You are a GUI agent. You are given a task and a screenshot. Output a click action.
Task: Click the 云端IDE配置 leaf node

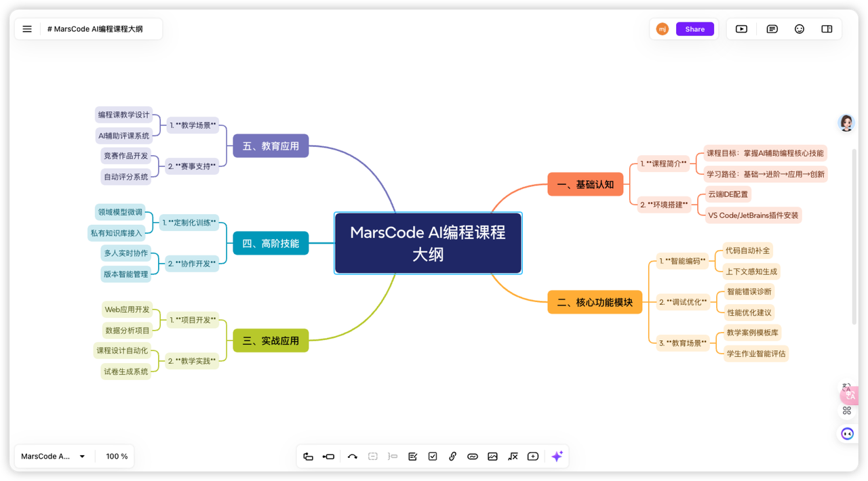click(x=728, y=194)
